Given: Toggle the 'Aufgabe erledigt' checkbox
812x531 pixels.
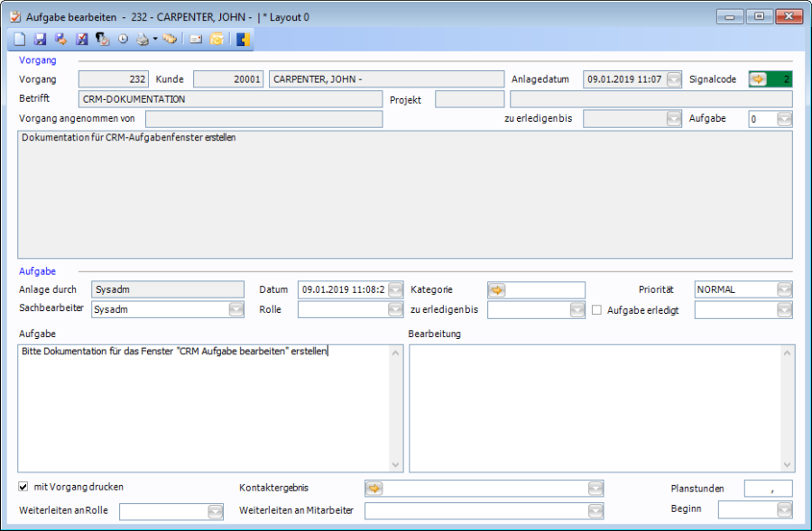Looking at the screenshot, I should point(597,310).
